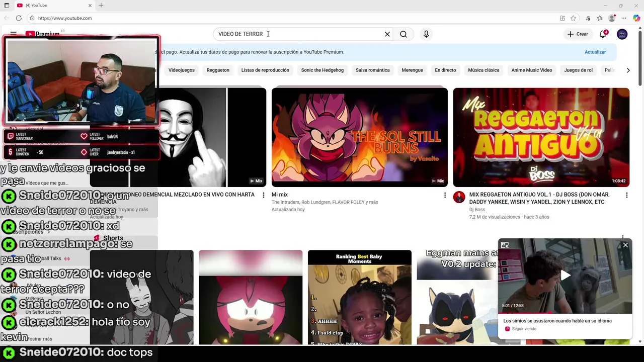Open the notifications bell
The width and height of the screenshot is (644, 362).
coord(603,34)
